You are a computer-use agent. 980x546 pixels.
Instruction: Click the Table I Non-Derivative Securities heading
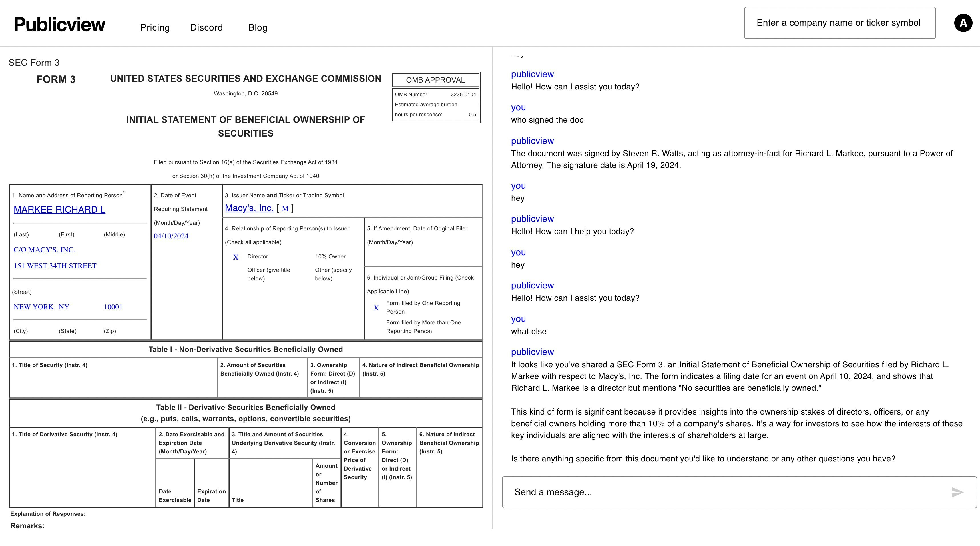245,349
